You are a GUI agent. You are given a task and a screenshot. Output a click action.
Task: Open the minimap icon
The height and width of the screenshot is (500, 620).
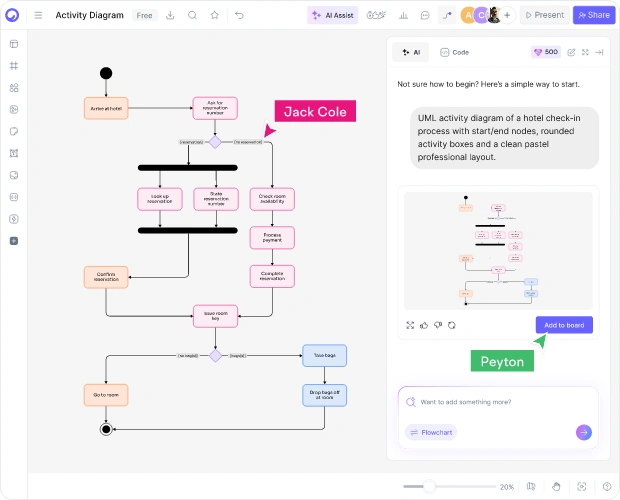click(x=531, y=487)
